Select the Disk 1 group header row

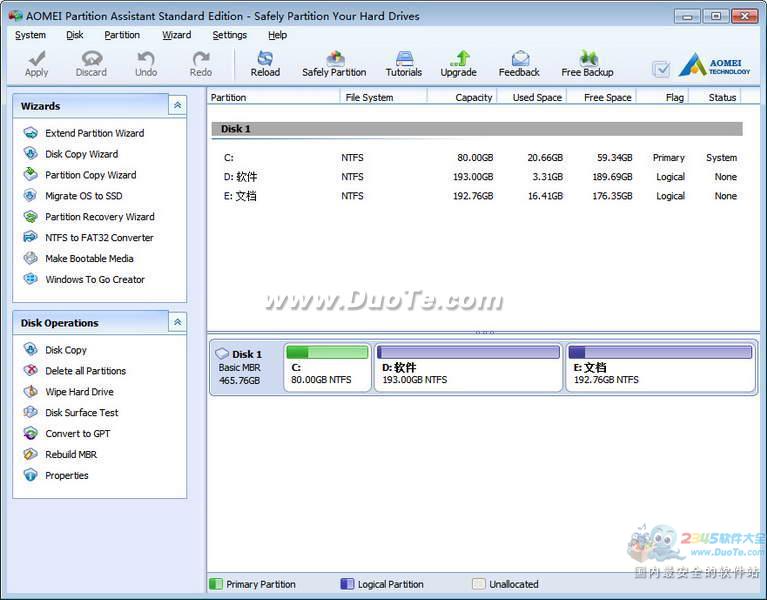click(x=477, y=129)
